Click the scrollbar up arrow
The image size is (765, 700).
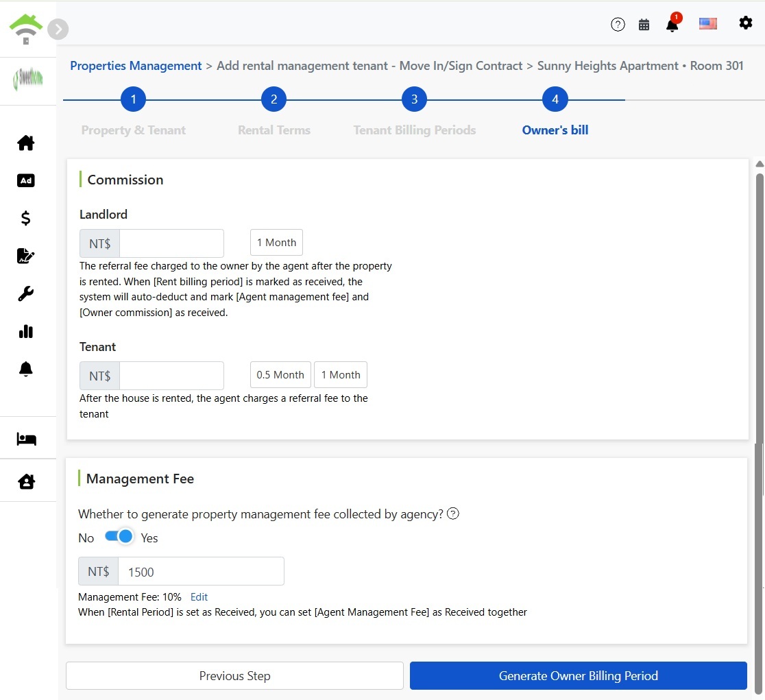tap(760, 165)
